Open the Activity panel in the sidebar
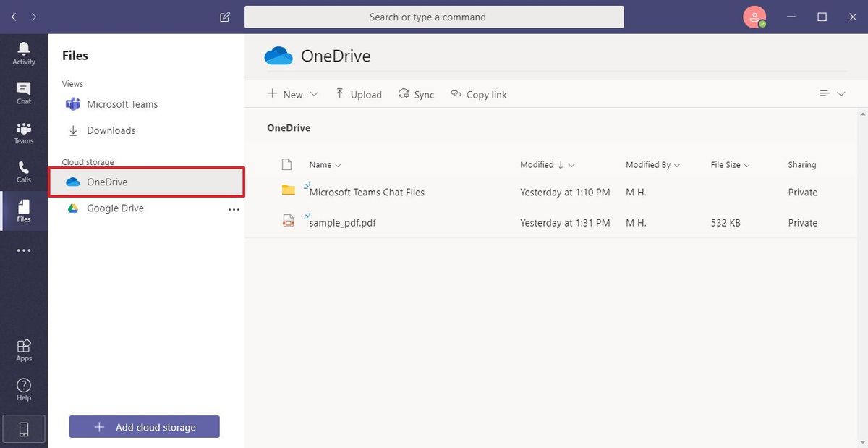The image size is (868, 448). click(24, 51)
